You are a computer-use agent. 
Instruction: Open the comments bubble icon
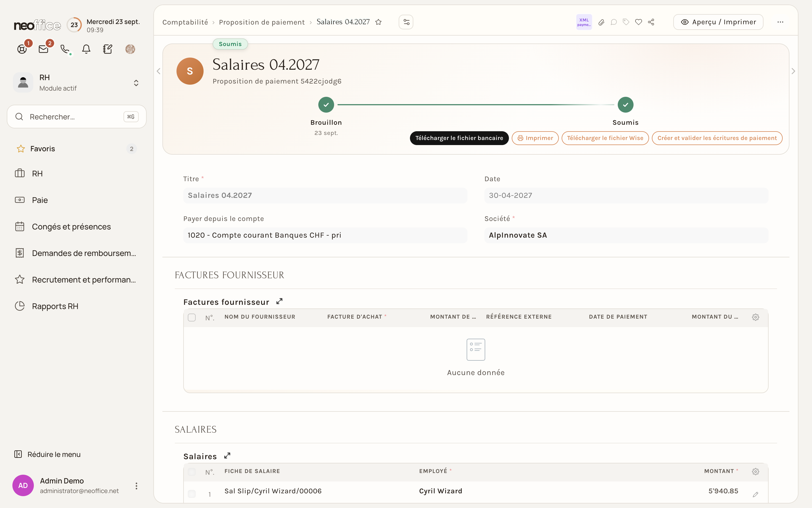614,22
